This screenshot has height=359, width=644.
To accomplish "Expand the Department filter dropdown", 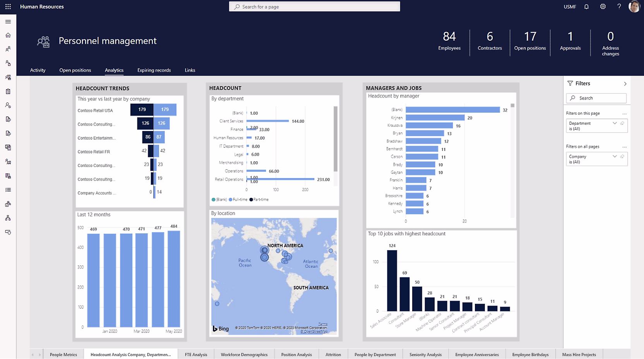I will point(615,123).
